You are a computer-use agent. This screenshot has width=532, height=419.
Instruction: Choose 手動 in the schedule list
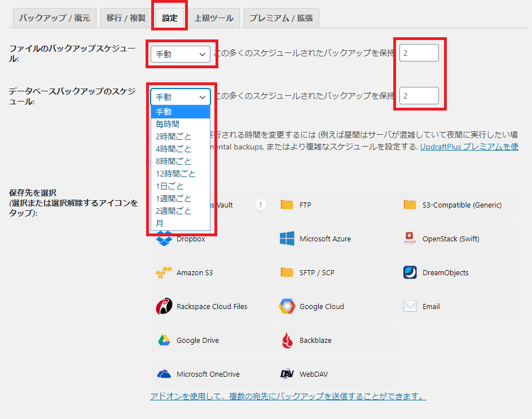pyautogui.click(x=181, y=112)
